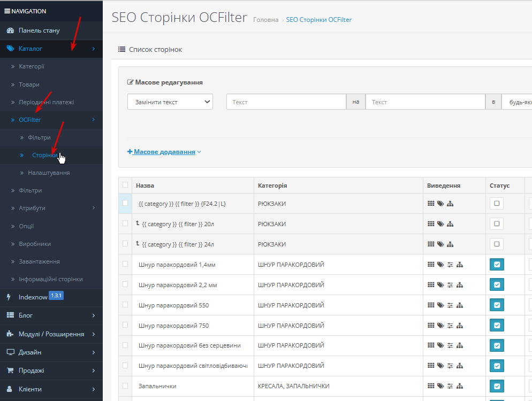
Task: Click the Indexnow lightning icon
Action: [x=9, y=297]
